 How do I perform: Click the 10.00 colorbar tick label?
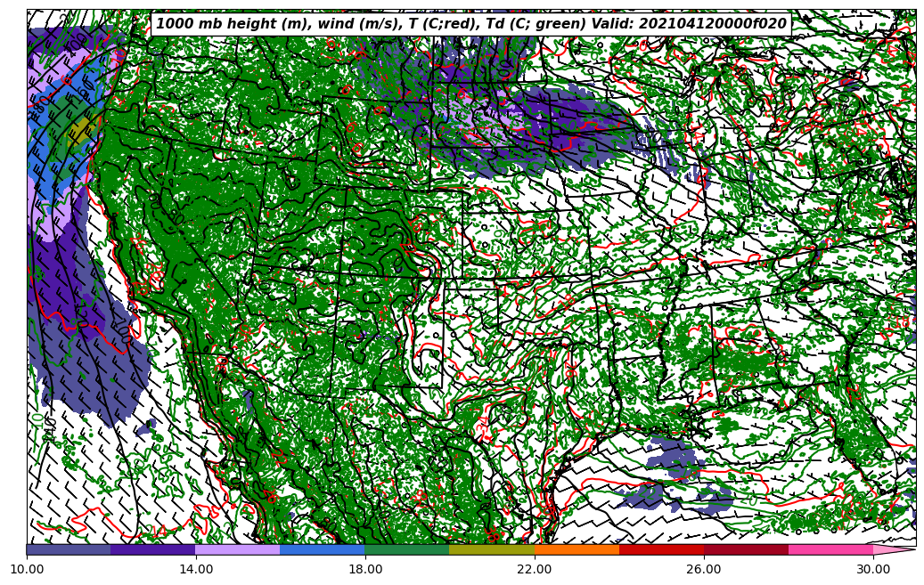(x=27, y=569)
